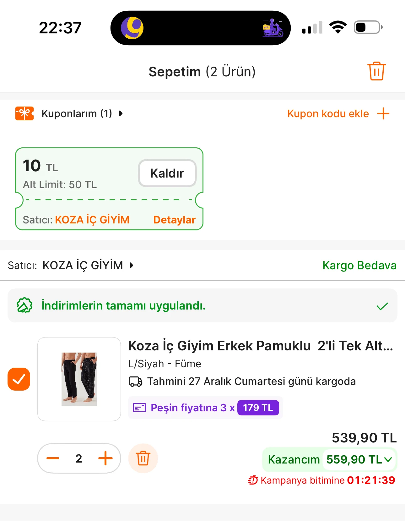
Task: Tap the trash icon to empty the cart
Action: [376, 71]
